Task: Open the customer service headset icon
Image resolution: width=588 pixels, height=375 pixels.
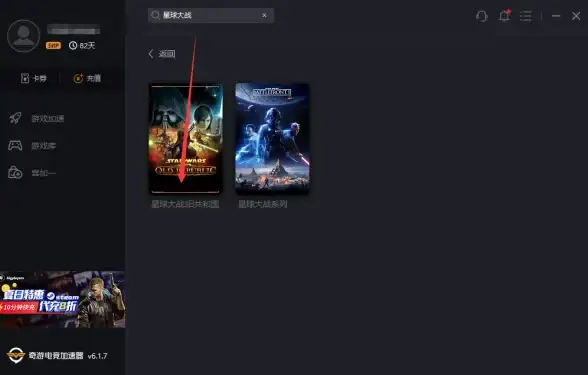Action: [x=482, y=16]
